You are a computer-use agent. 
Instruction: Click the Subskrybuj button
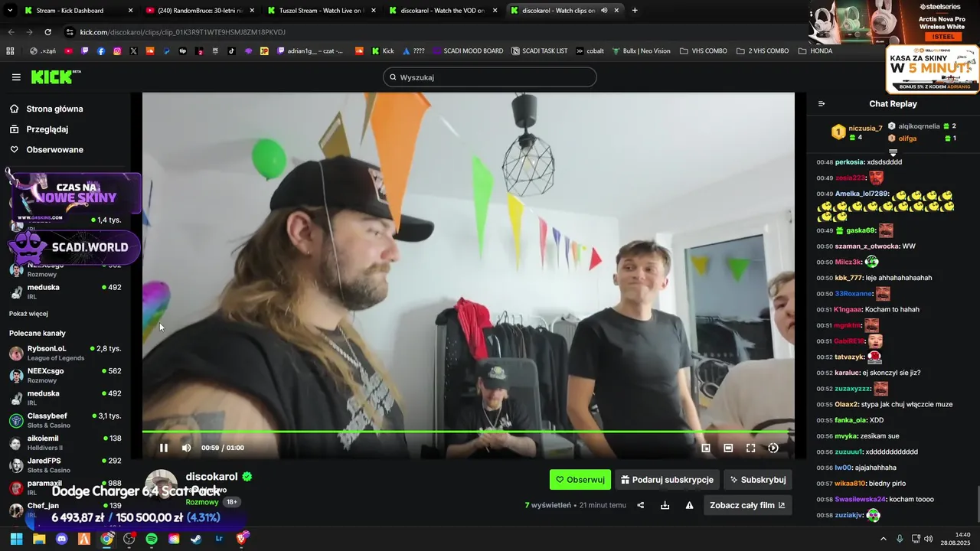pyautogui.click(x=758, y=480)
